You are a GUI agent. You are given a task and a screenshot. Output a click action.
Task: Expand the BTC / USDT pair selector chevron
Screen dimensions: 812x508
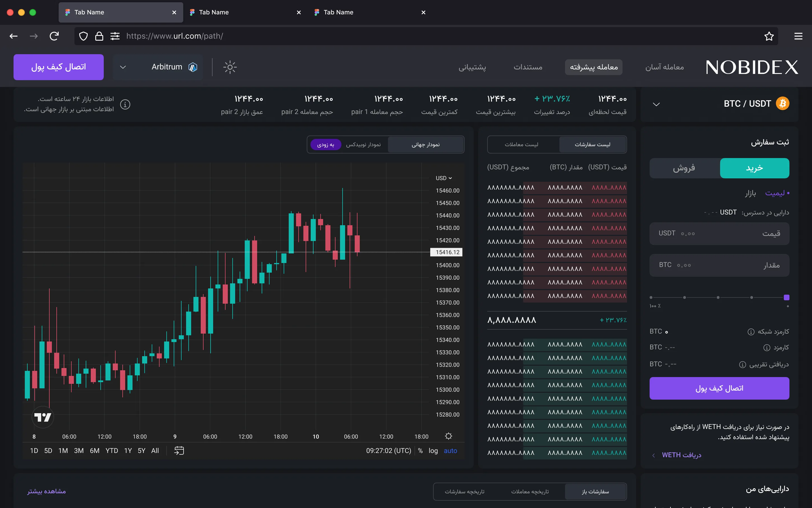(656, 104)
